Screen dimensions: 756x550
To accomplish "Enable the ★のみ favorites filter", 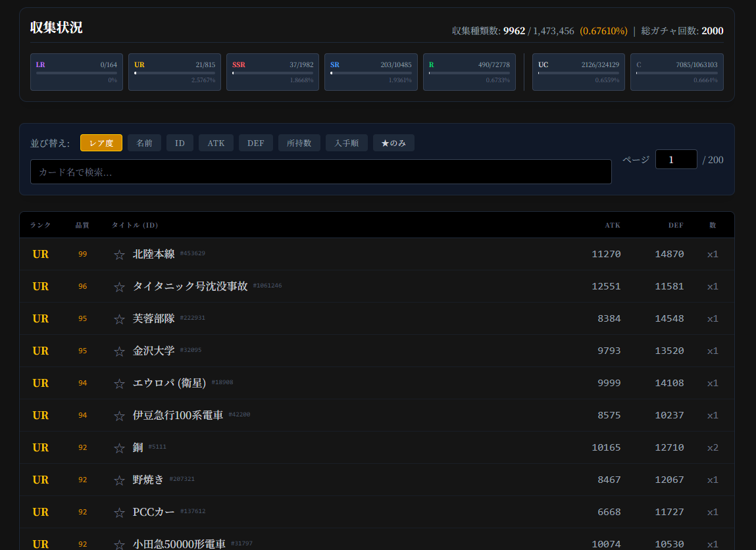I will [393, 143].
